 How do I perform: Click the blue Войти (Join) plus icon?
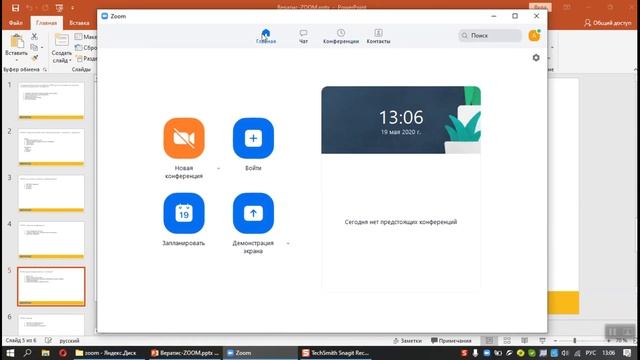coord(253,138)
